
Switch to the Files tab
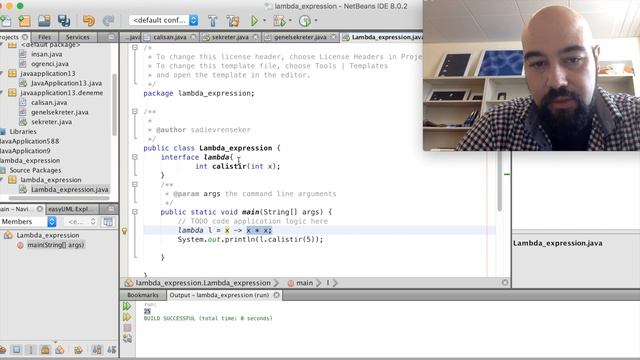(44, 37)
